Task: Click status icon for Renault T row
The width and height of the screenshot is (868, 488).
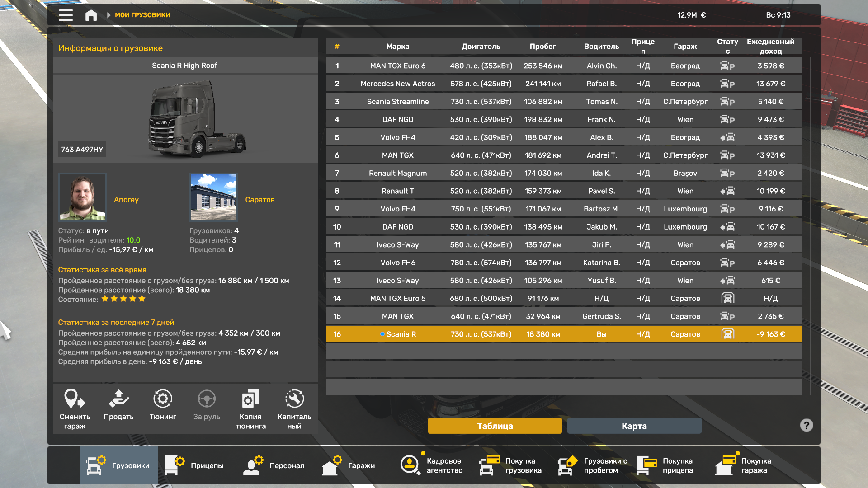Action: [x=727, y=191]
